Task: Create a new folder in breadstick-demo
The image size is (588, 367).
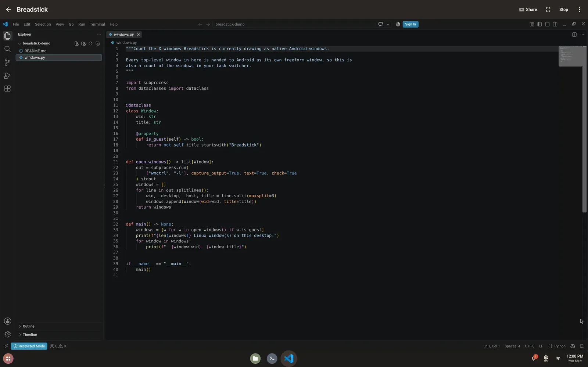Action: pyautogui.click(x=83, y=43)
